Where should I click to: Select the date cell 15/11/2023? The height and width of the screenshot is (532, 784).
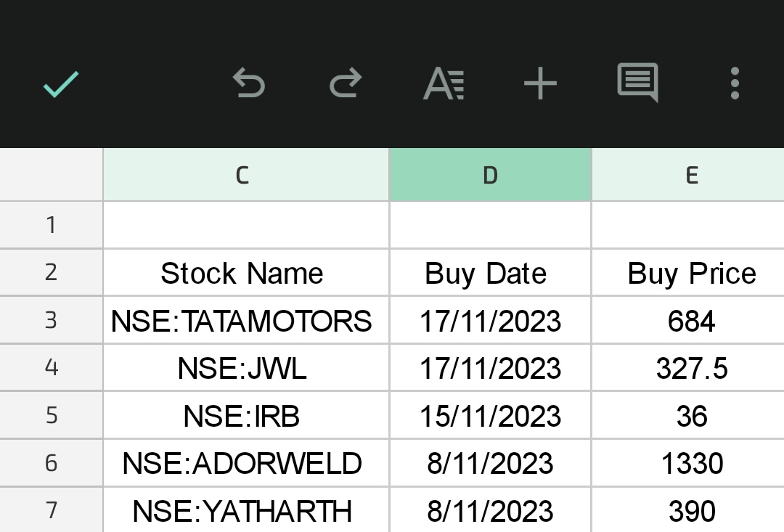(x=490, y=415)
